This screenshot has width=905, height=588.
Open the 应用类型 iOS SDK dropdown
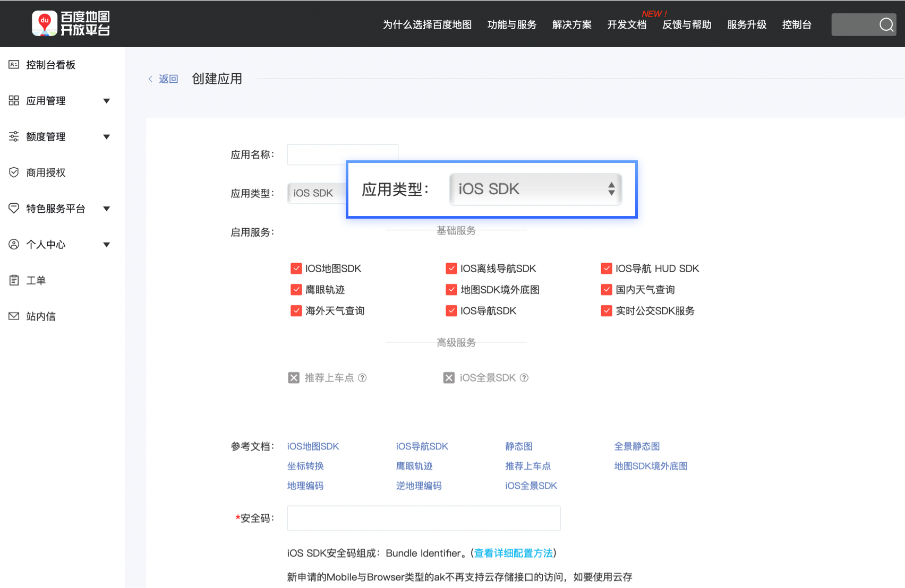pos(534,189)
